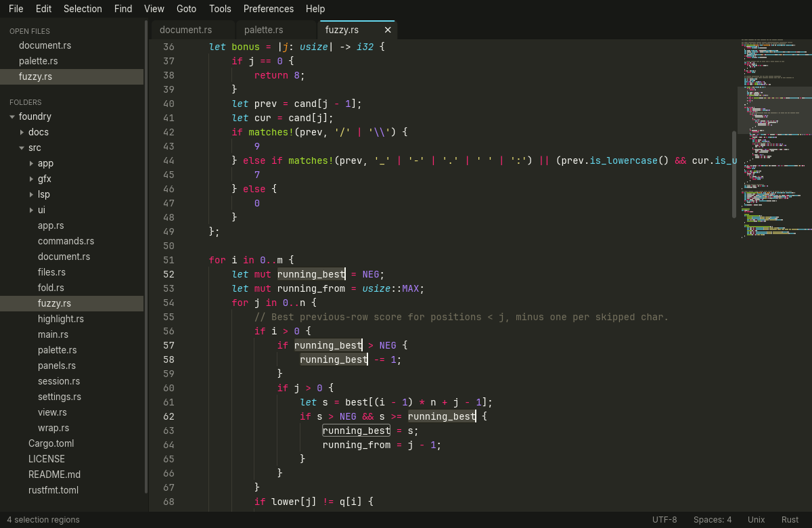
Task: Open document.rs in the src folder
Action: click(72, 257)
